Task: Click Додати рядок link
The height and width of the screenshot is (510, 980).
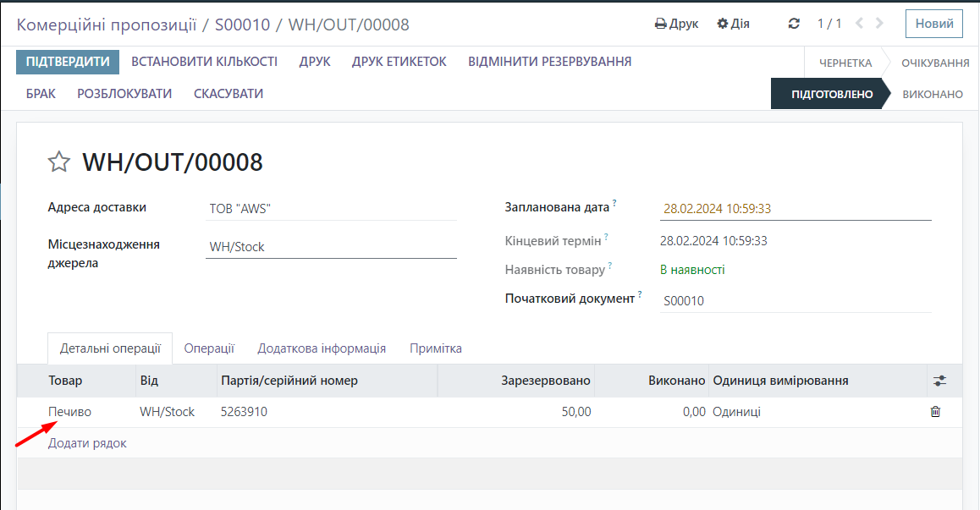Action: (87, 443)
